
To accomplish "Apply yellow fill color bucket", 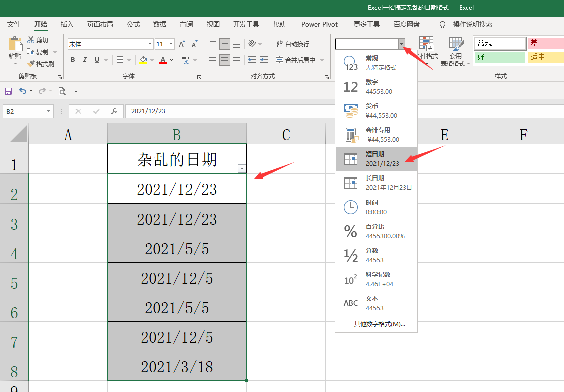I will click(143, 60).
